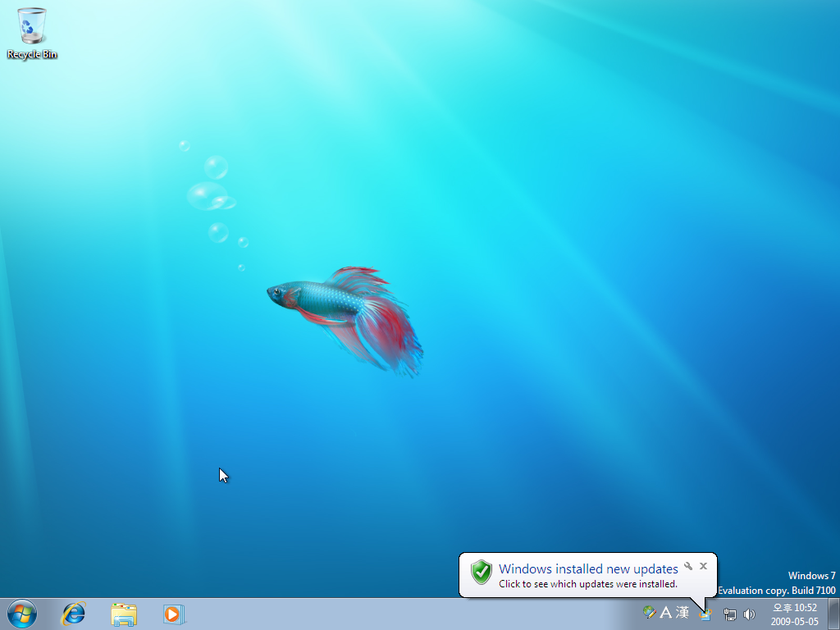
Task: Open 'Windows installed new updates' notification
Action: pyautogui.click(x=588, y=569)
